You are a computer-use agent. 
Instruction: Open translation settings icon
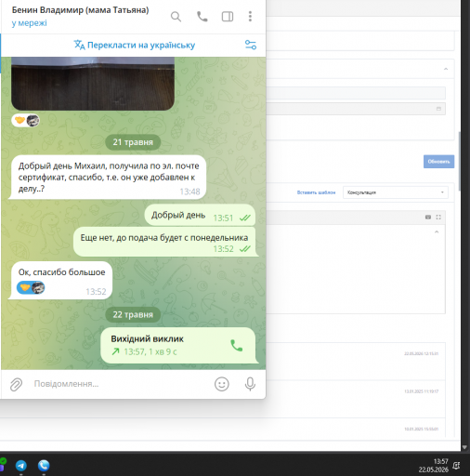251,46
